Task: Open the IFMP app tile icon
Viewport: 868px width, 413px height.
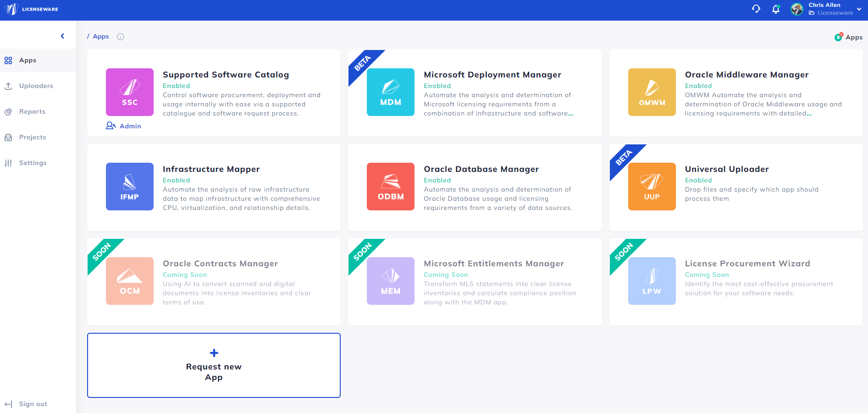Action: pyautogui.click(x=130, y=187)
